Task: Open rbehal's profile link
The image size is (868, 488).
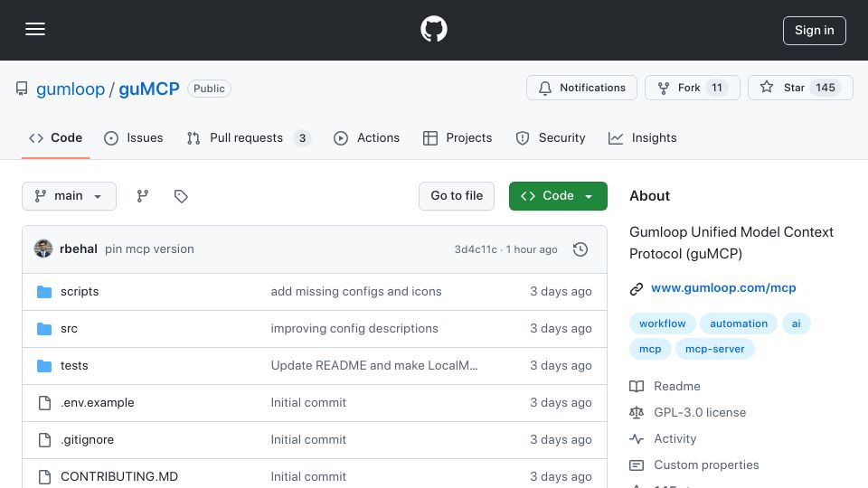Action: (79, 249)
